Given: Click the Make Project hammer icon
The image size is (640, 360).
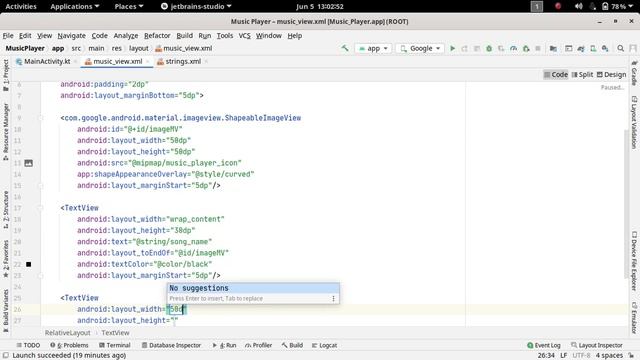Looking at the screenshot, I should coord(345,48).
